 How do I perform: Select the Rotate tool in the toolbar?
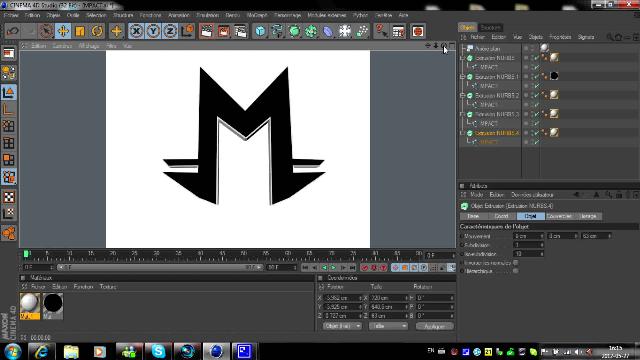[97, 31]
